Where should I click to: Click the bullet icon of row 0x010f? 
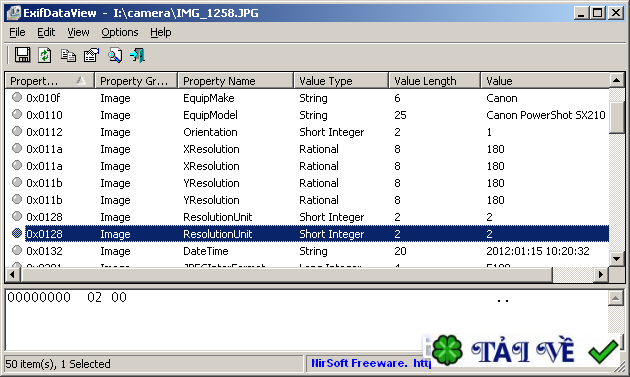pos(16,97)
